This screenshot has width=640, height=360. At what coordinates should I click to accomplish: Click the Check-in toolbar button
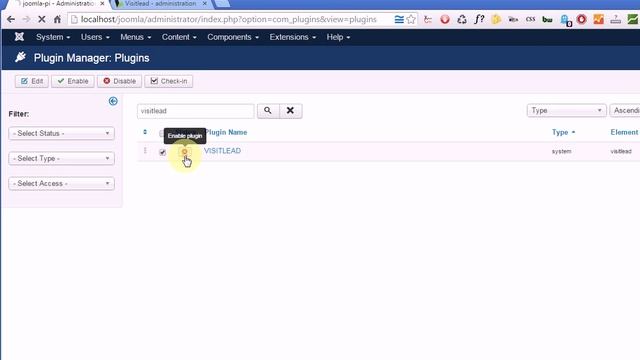coord(169,81)
